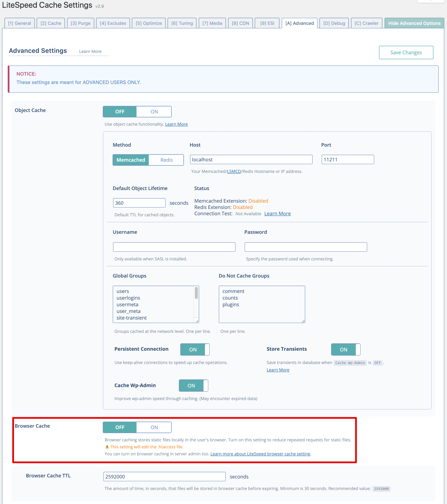Click the .htaccess warning icon
Screen dimensions: 447x504
tap(107, 447)
